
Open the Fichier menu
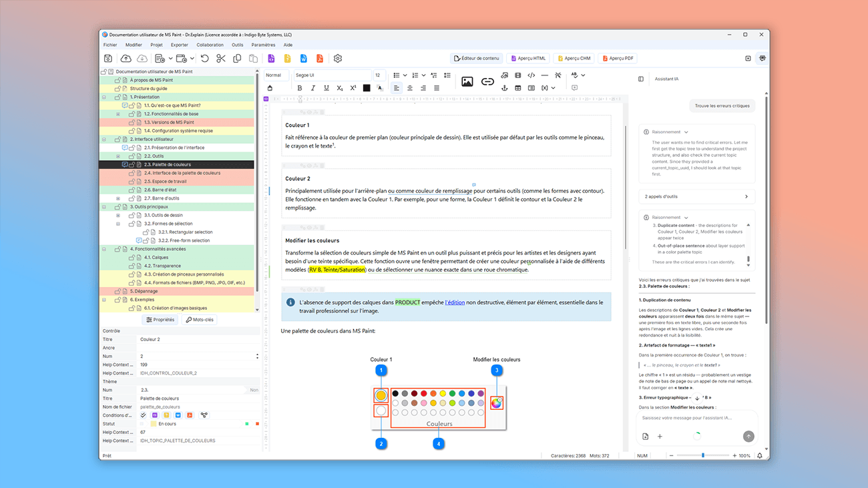point(110,45)
